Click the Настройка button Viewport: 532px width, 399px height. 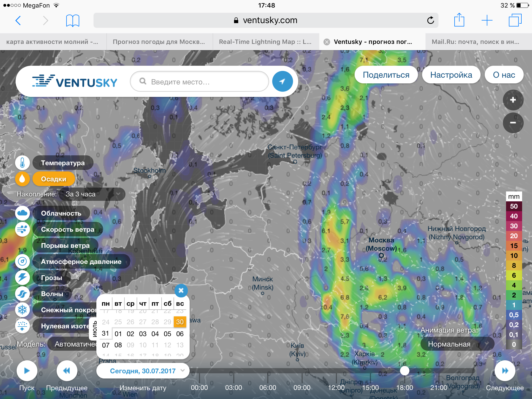coord(451,75)
